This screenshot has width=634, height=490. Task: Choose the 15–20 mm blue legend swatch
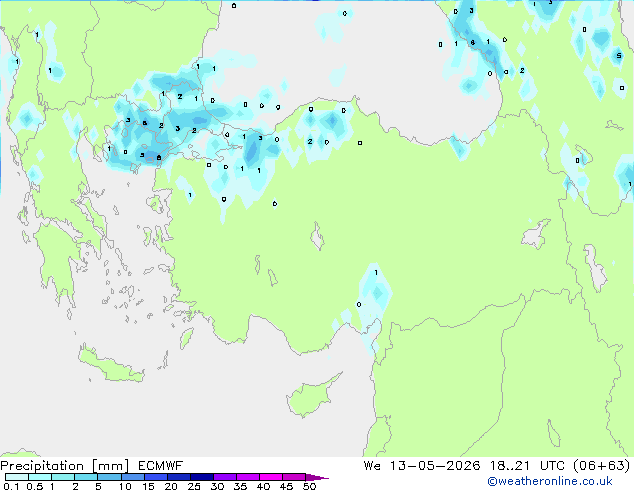[x=155, y=477]
